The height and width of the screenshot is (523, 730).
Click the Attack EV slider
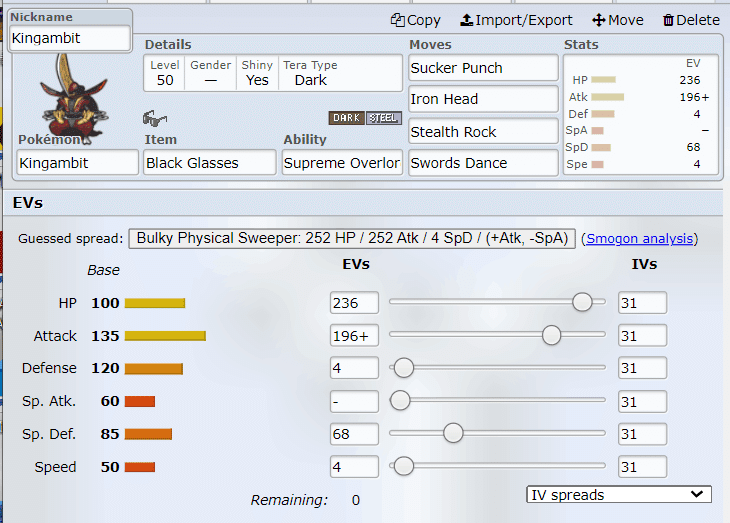pos(497,335)
